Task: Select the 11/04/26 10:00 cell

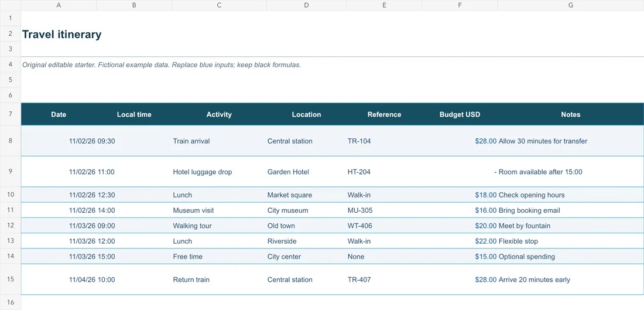Action: click(92, 280)
